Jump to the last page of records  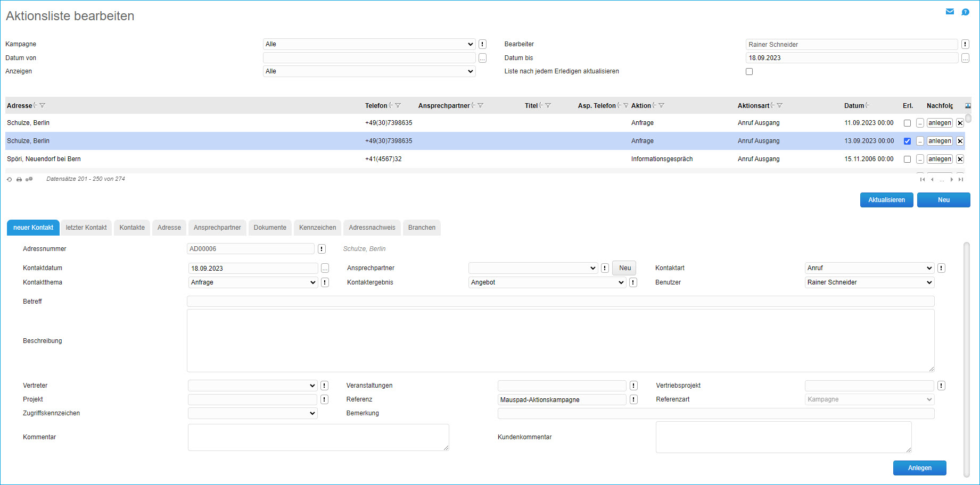(x=961, y=180)
